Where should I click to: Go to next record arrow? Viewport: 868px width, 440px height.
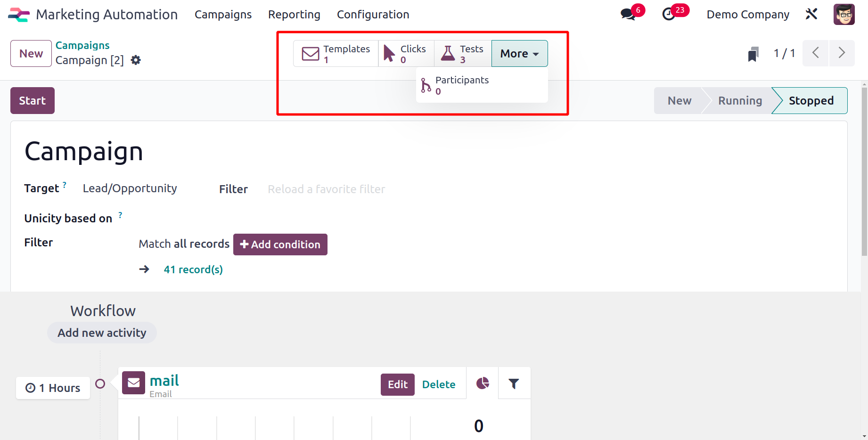[842, 53]
